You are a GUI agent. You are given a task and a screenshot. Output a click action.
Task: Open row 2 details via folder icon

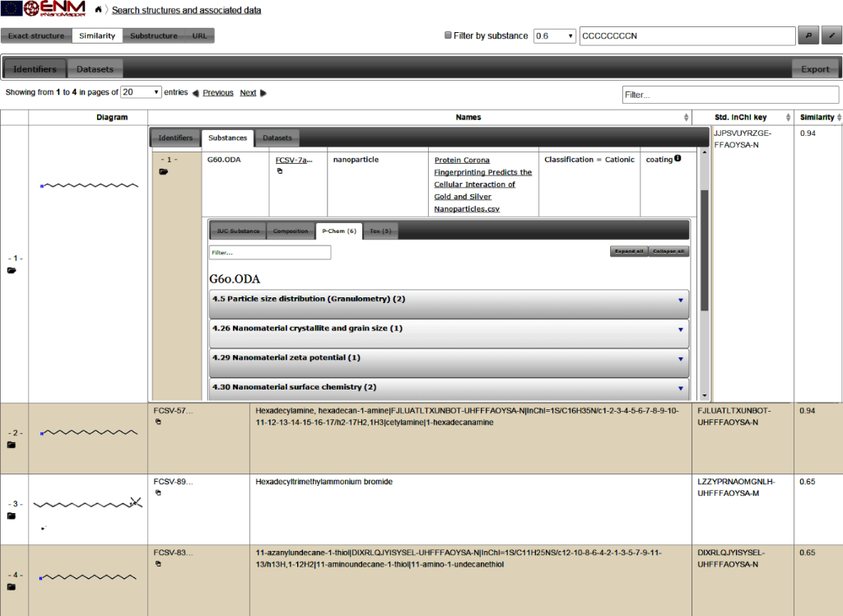tap(12, 445)
